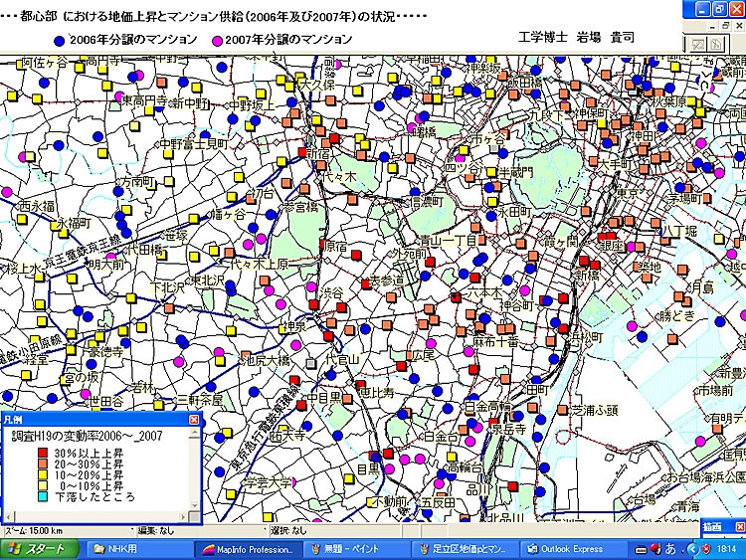Click the red security shield tray icon
746x560 pixels.
pyautogui.click(x=706, y=549)
